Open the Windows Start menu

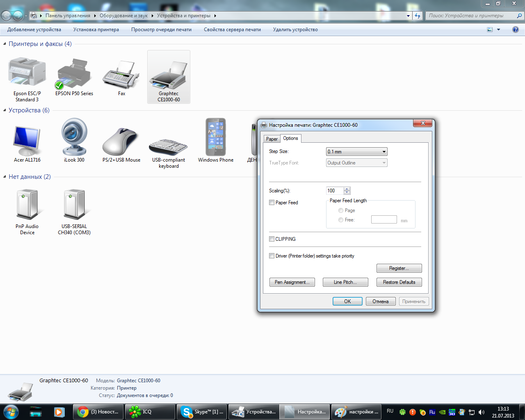coord(11,411)
